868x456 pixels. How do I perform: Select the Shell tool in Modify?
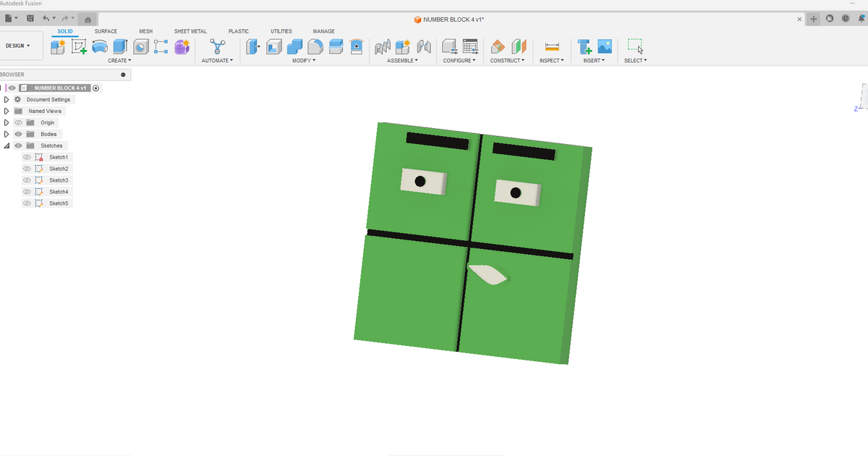[274, 47]
